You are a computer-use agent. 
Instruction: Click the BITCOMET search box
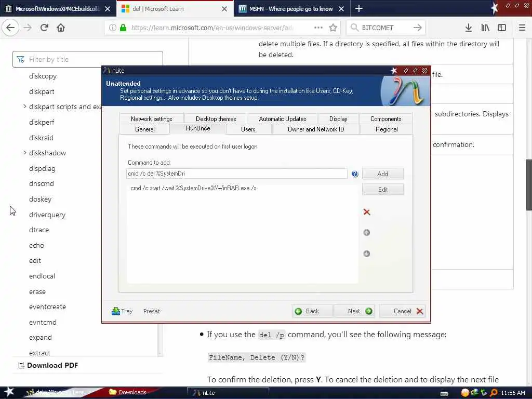point(385,28)
